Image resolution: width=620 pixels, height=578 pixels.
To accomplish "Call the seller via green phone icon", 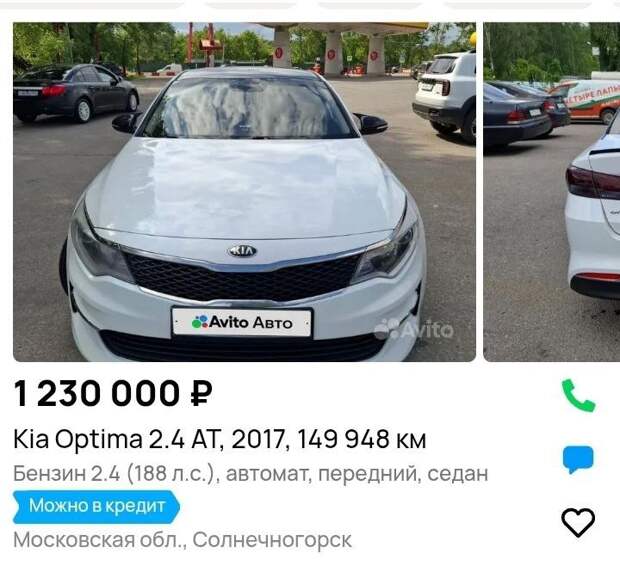I will [x=578, y=395].
